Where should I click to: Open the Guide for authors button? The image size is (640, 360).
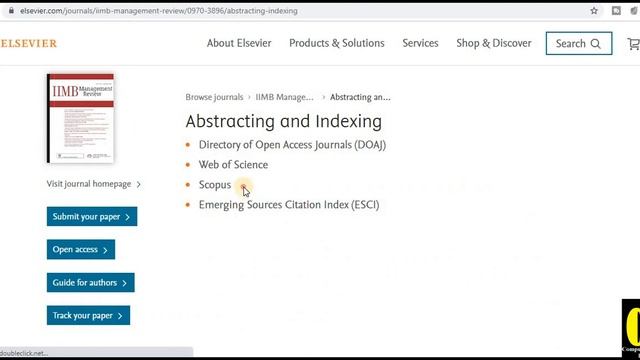(x=91, y=282)
